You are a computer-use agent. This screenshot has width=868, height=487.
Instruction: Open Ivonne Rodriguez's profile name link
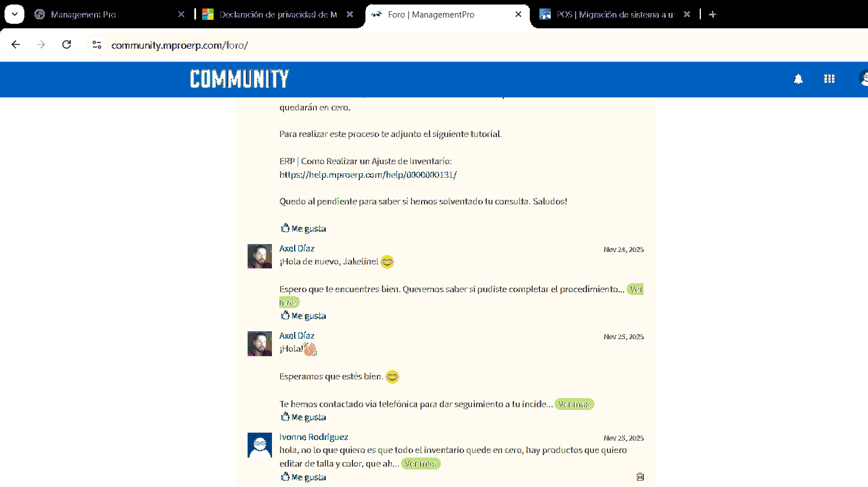pos(313,437)
